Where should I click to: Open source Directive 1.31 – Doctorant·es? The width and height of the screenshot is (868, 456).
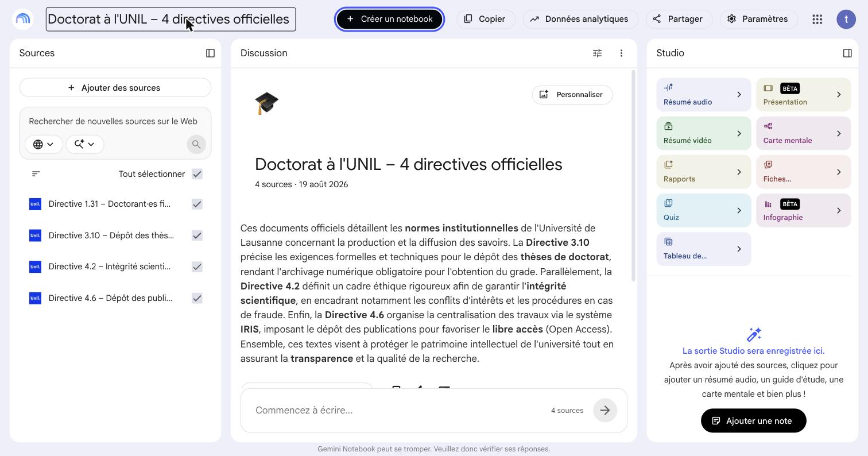110,204
